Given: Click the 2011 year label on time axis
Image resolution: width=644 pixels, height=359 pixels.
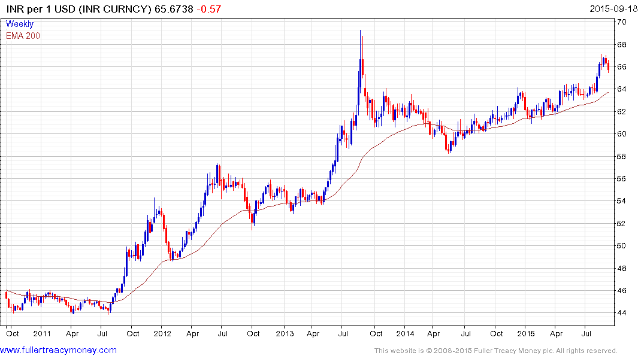Looking at the screenshot, I should [x=42, y=333].
